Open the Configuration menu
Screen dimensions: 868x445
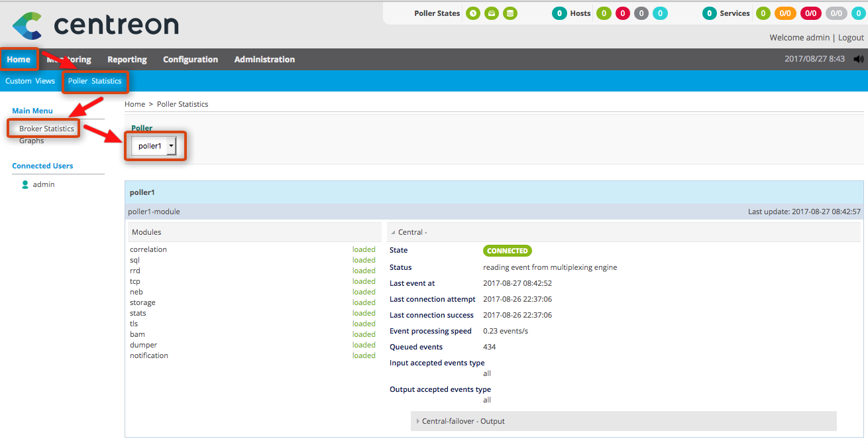190,60
